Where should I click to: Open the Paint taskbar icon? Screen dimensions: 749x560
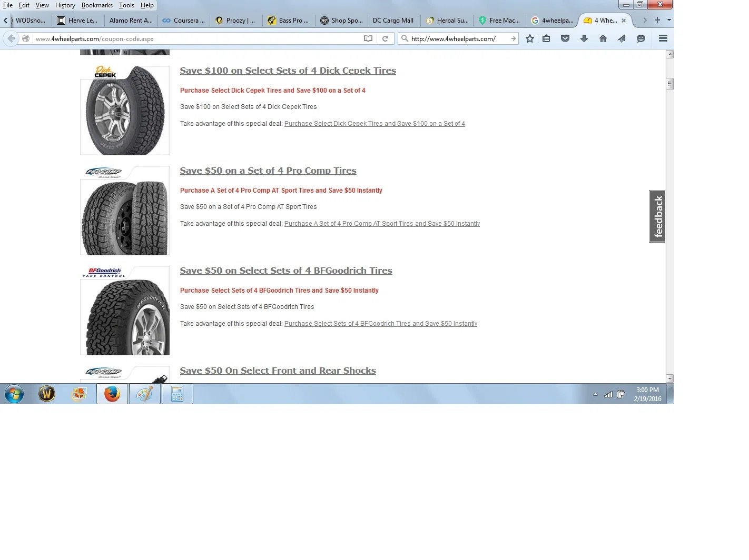(145, 394)
